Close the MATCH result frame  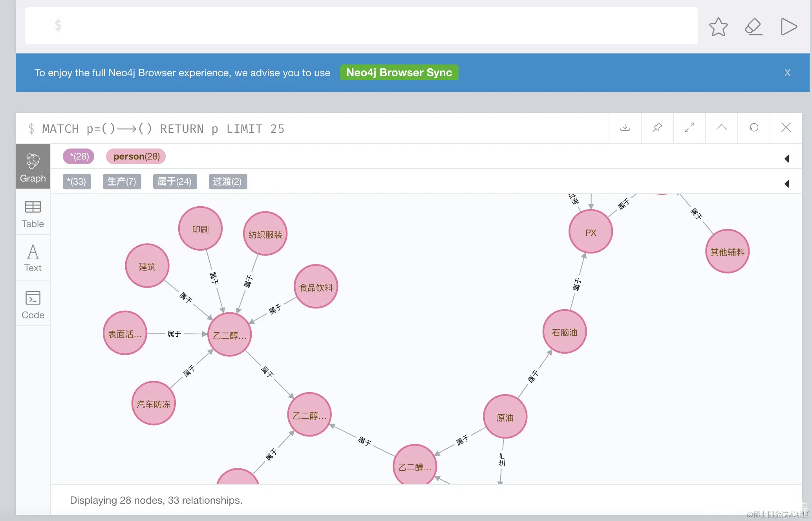click(x=786, y=128)
